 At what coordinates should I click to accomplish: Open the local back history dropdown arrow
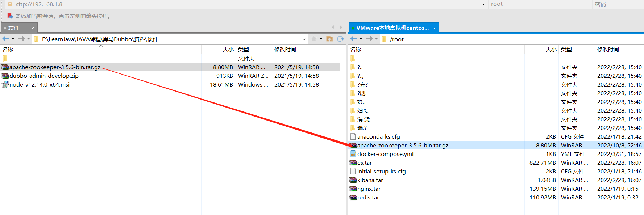(x=13, y=39)
